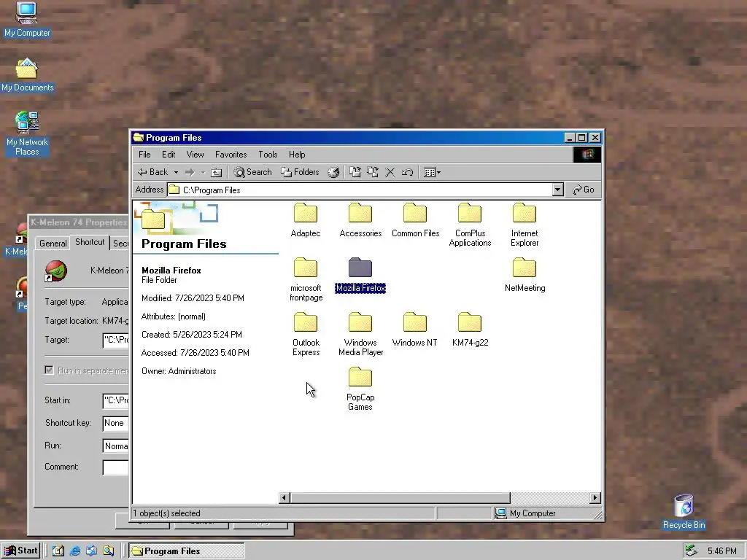Image resolution: width=747 pixels, height=560 pixels.
Task: Select the Outlook Express folder
Action: point(306,335)
